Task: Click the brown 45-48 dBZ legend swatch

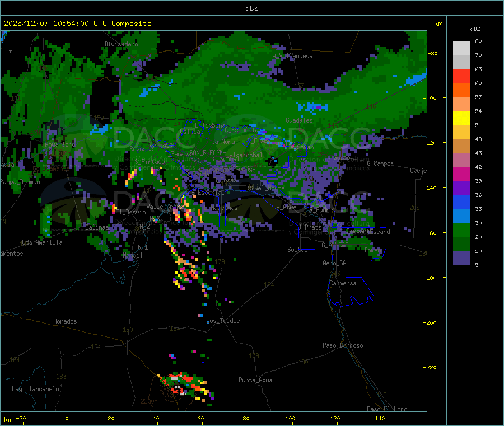Action: coord(461,146)
